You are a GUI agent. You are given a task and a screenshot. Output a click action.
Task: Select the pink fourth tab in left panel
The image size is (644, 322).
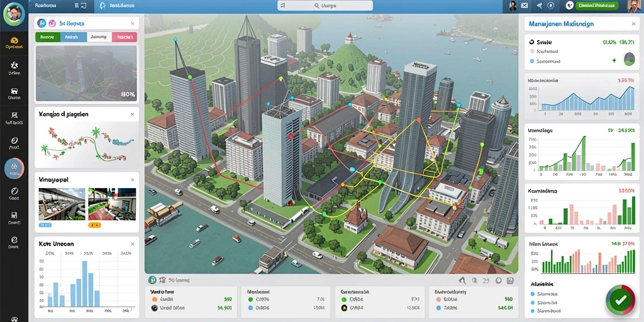pos(124,37)
